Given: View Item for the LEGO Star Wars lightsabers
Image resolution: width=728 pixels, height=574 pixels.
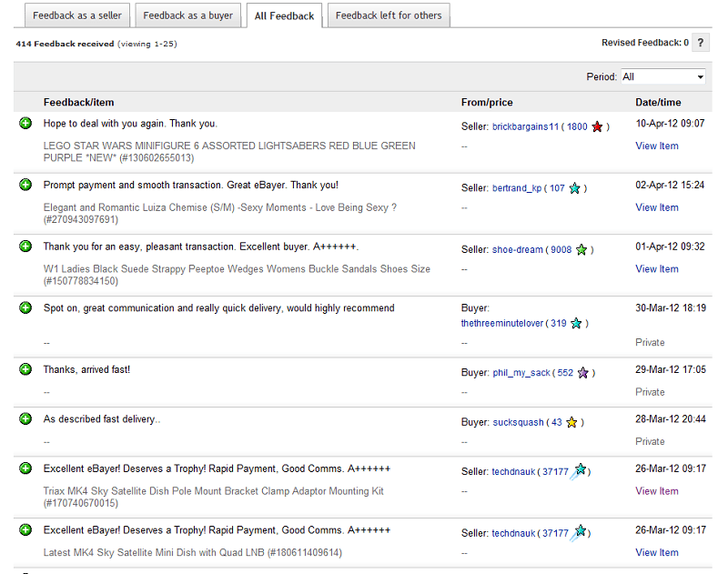Looking at the screenshot, I should click(x=656, y=146).
